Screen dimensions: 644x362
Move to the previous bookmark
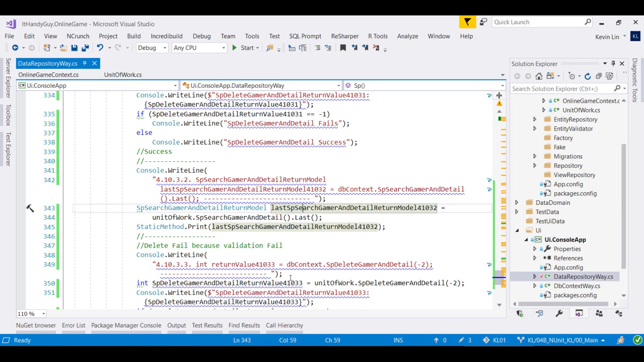[x=355, y=48]
